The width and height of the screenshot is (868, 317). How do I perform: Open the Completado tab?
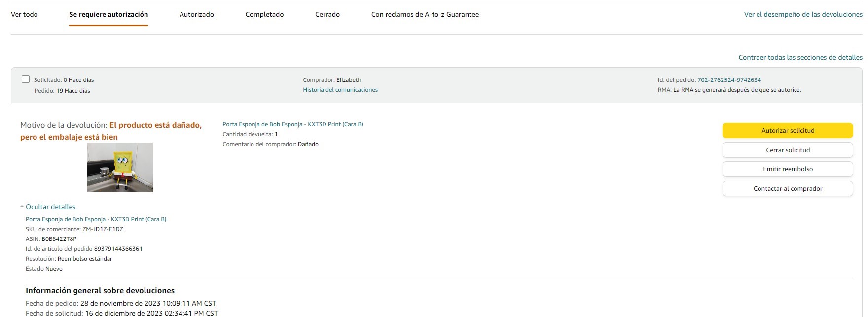point(264,14)
